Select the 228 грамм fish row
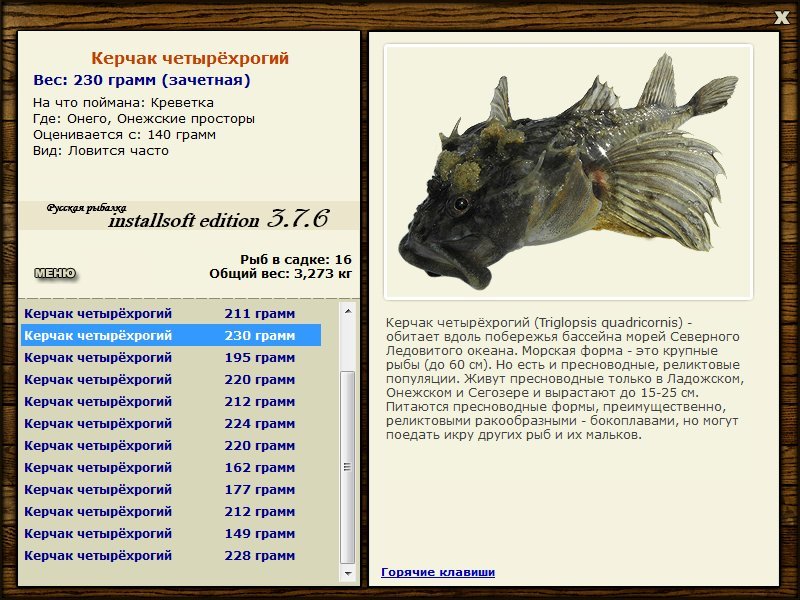 [x=171, y=555]
